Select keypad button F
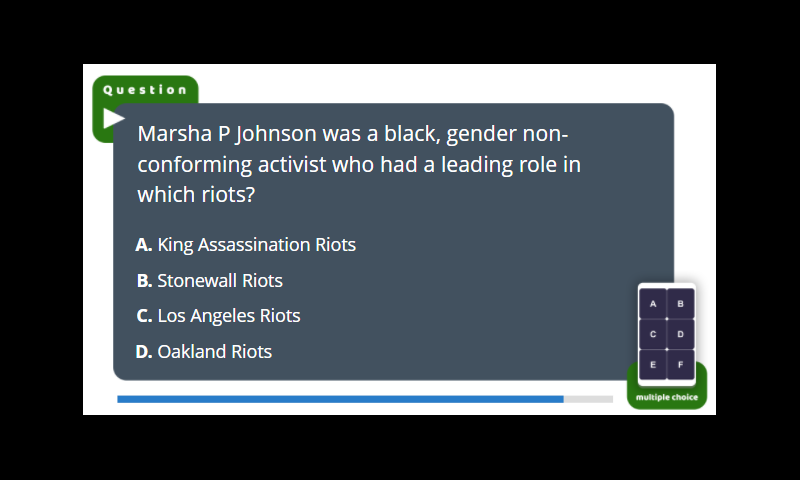This screenshot has width=800, height=480. click(x=680, y=364)
